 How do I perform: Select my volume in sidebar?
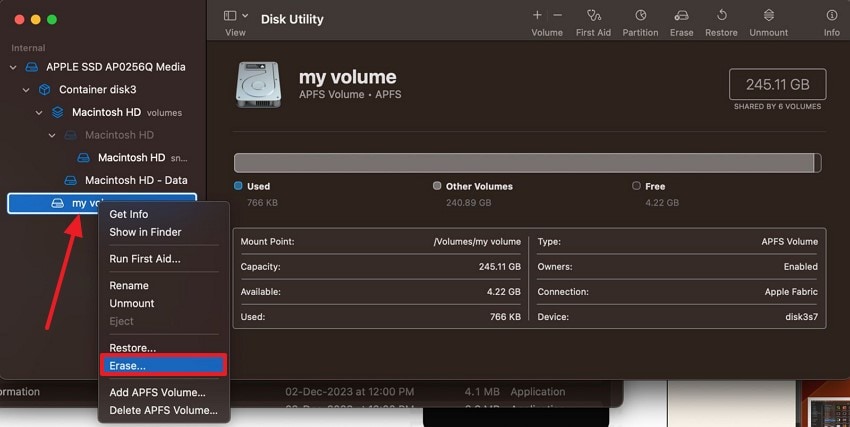(102, 203)
